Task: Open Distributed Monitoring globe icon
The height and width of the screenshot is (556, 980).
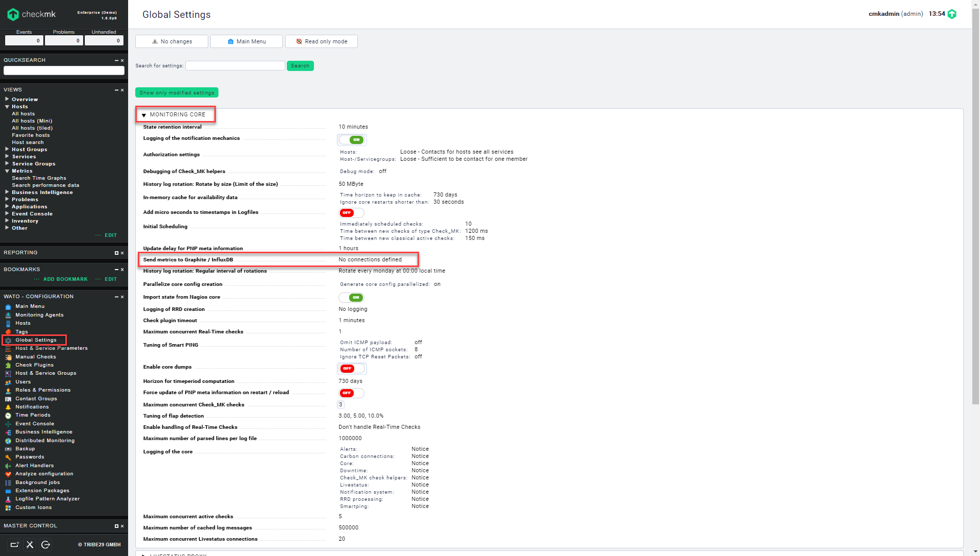Action: tap(8, 441)
